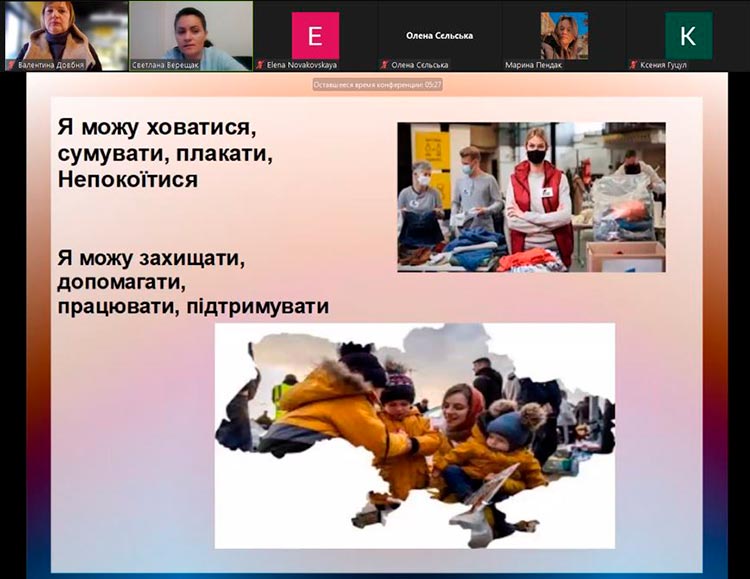Click the remaining conference time banner
This screenshot has height=579, width=750.
(377, 85)
